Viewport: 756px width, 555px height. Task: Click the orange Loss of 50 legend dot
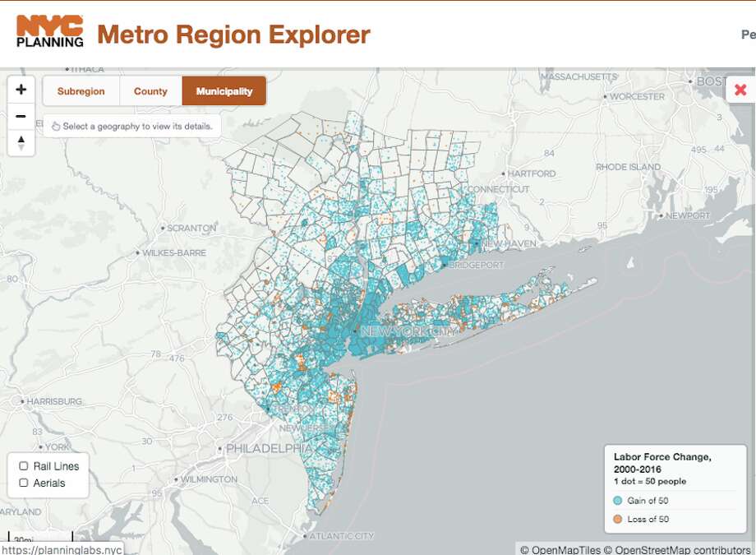pos(619,519)
